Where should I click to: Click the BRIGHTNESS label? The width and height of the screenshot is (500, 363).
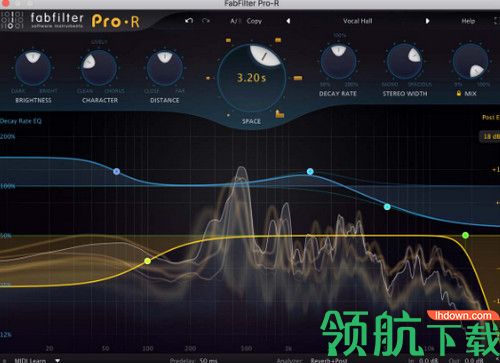pos(33,100)
